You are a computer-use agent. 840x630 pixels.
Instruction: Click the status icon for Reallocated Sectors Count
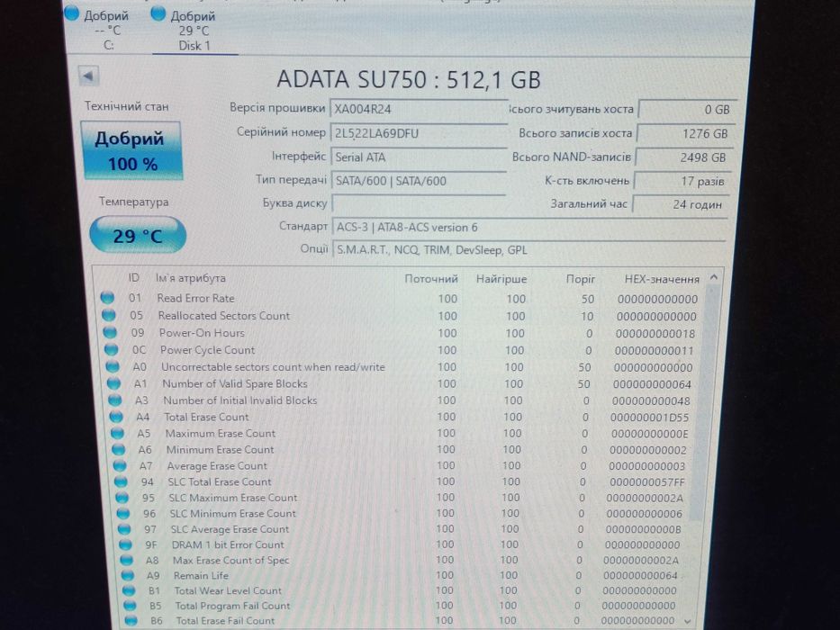pyautogui.click(x=108, y=315)
